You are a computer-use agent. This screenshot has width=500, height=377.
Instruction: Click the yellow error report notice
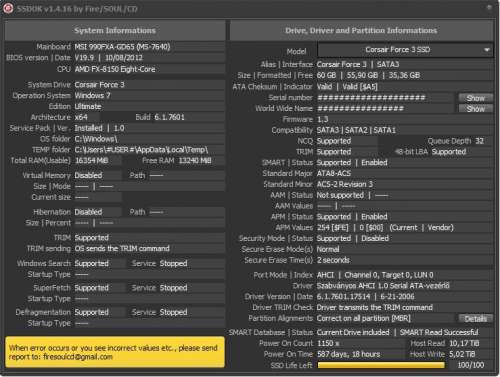tap(115, 352)
